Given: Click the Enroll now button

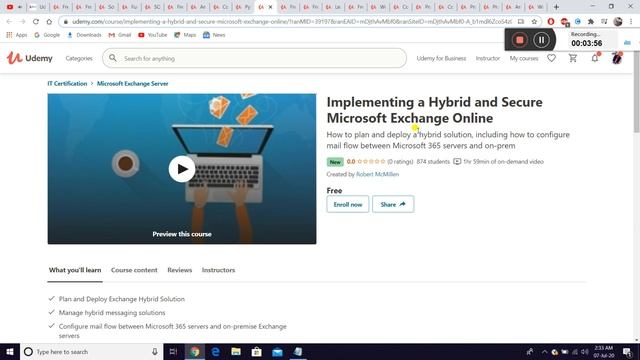Looking at the screenshot, I should pyautogui.click(x=348, y=204).
